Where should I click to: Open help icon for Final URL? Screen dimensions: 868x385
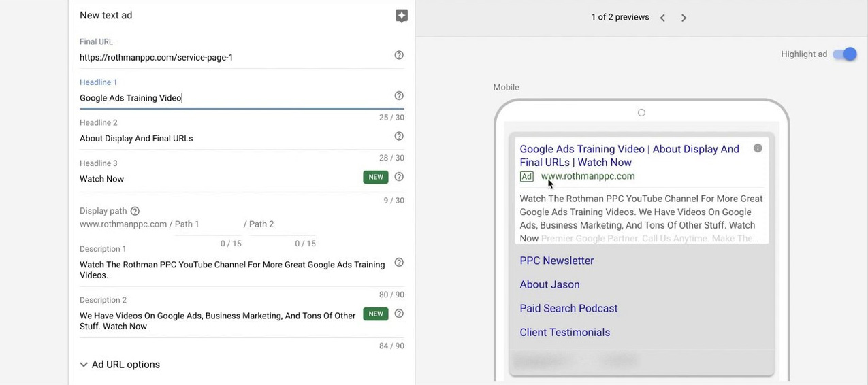click(x=399, y=55)
